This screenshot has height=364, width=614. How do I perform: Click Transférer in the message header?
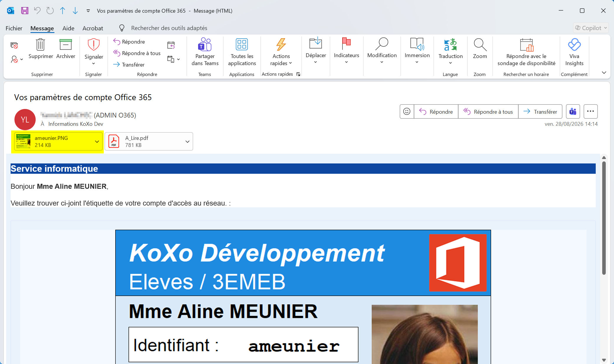540,112
